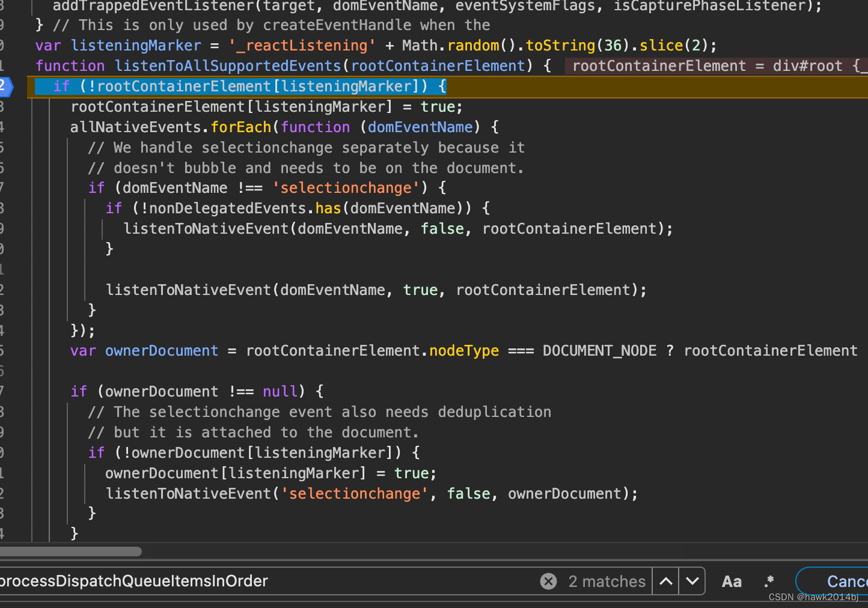Click nonDelegatedEvents.has in the code
Screen dimensions: 868x608
[x=245, y=208]
